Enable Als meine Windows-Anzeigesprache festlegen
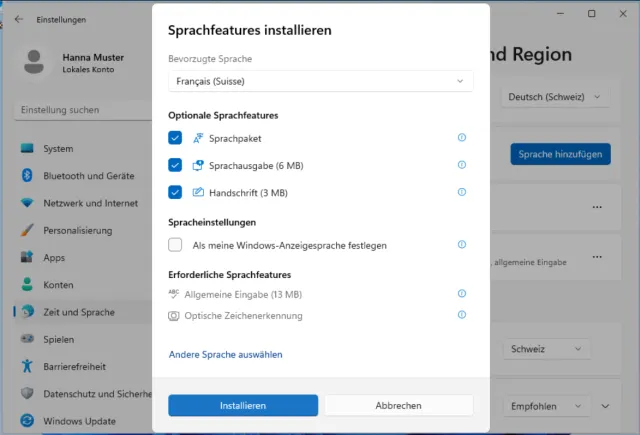640x435 pixels. pyautogui.click(x=176, y=245)
